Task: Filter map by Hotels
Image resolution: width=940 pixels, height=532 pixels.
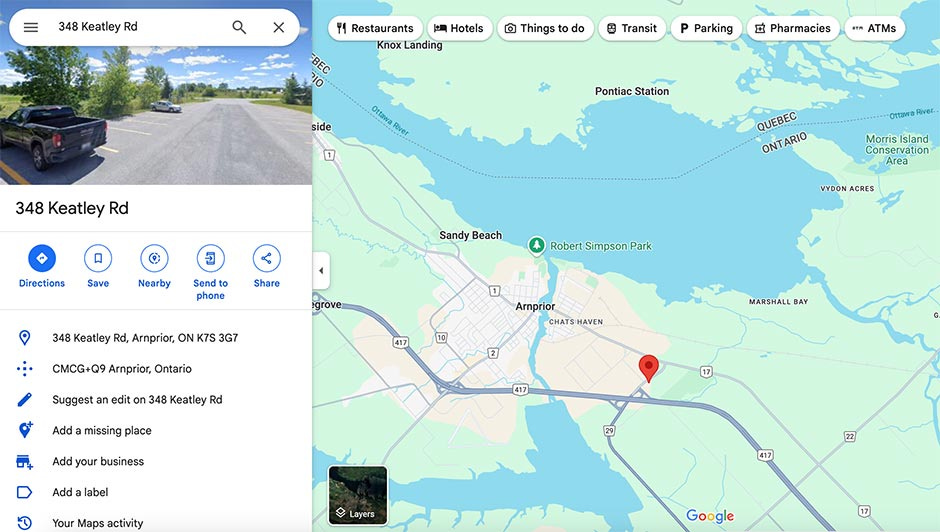Action: pos(459,28)
